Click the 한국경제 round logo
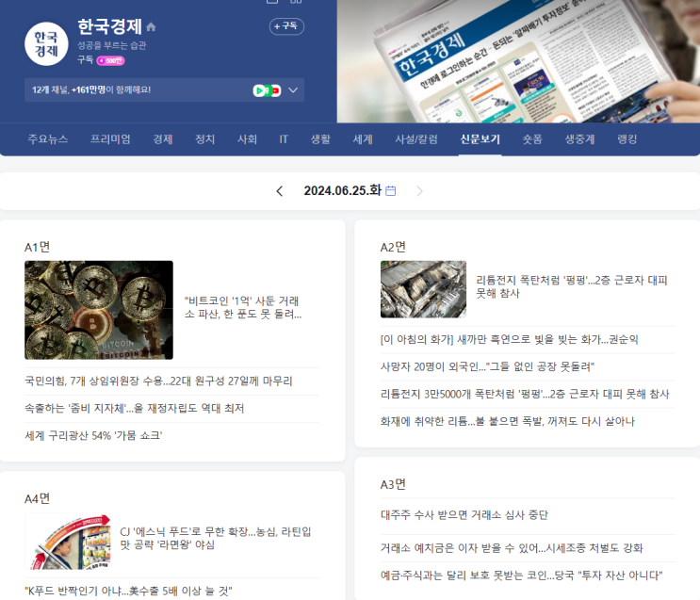The width and height of the screenshot is (700, 600). [x=46, y=43]
